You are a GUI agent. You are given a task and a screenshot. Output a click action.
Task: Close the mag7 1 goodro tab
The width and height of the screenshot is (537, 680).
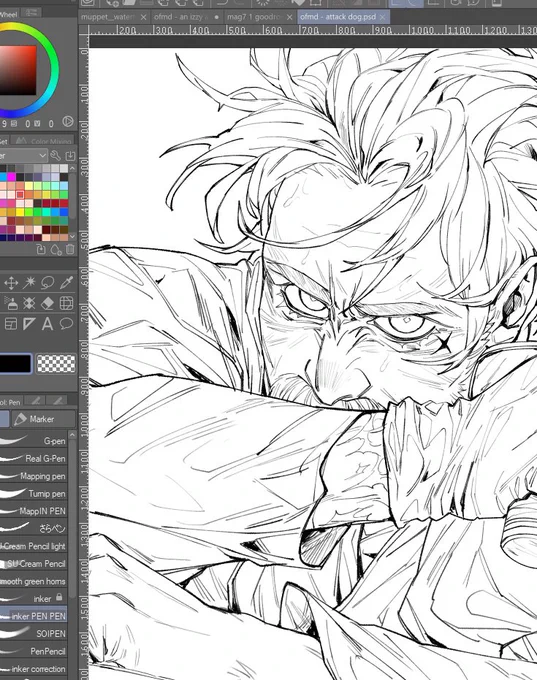click(290, 17)
